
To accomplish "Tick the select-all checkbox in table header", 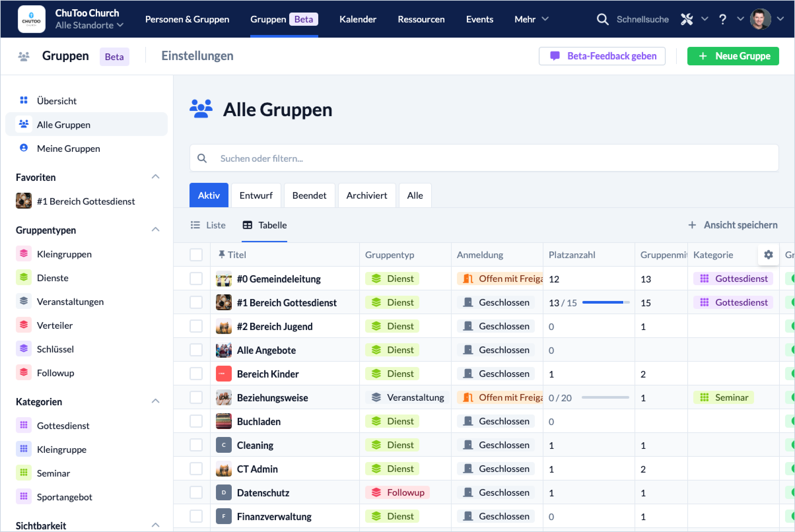I will pos(196,254).
